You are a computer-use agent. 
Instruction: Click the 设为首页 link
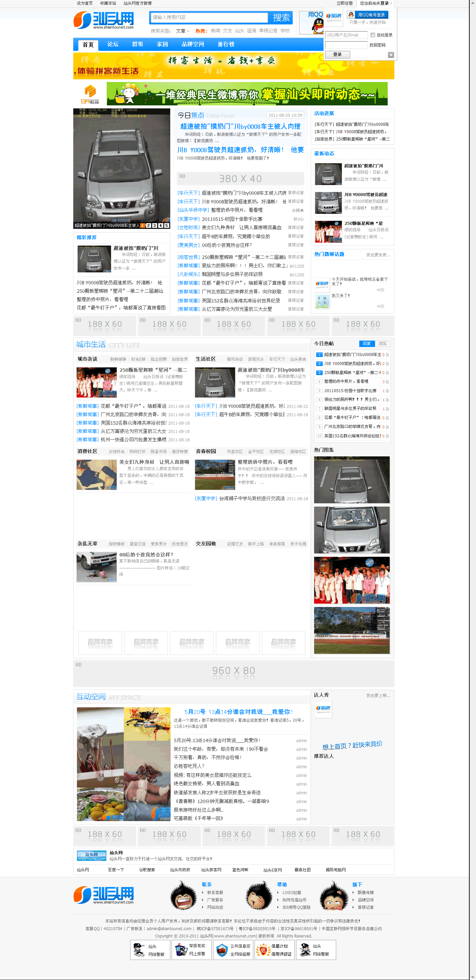tap(85, 3)
